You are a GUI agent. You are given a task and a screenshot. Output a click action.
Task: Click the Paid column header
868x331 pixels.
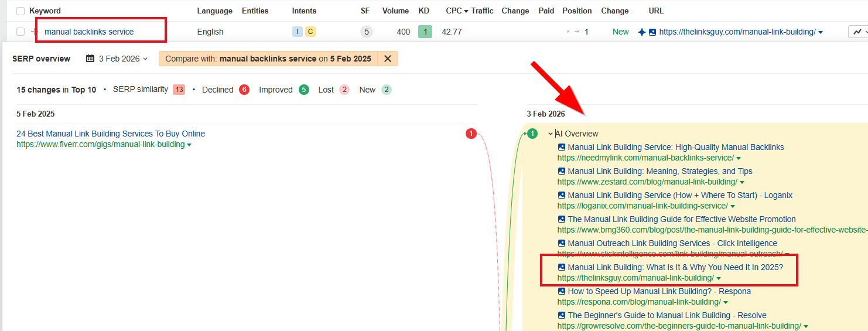click(546, 11)
